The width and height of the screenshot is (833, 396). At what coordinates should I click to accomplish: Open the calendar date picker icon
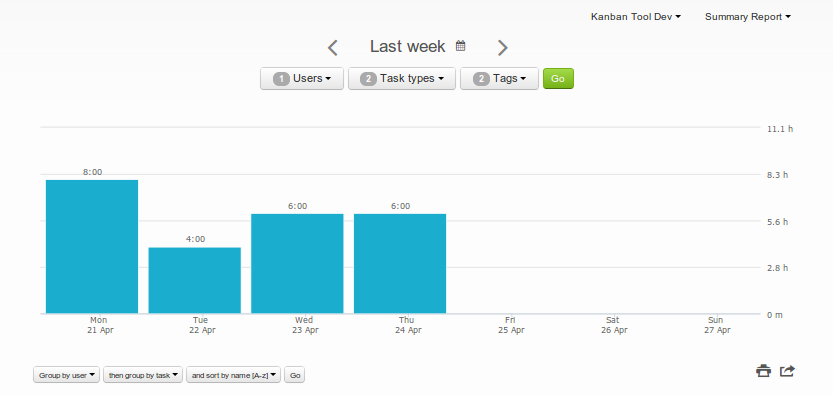[461, 46]
